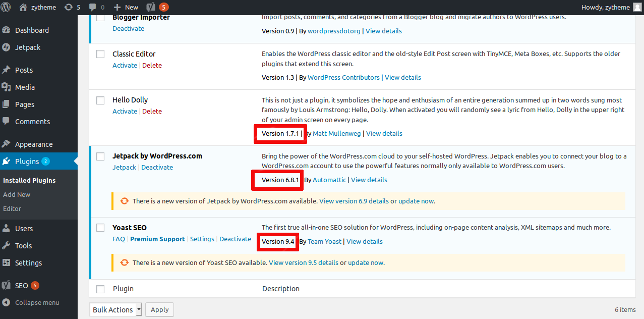Image resolution: width=644 pixels, height=319 pixels.
Task: Activate the Hello Dolly plugin
Action: pyautogui.click(x=125, y=112)
